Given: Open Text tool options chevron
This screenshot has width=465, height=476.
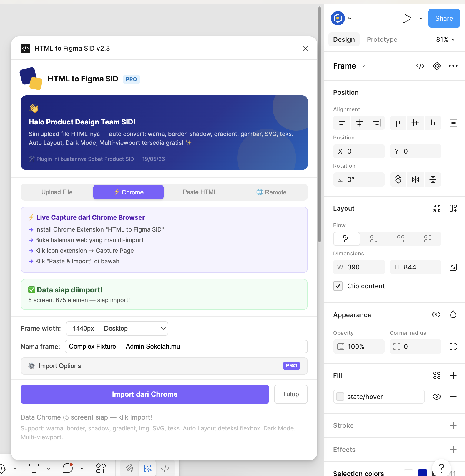Looking at the screenshot, I should (49, 469).
